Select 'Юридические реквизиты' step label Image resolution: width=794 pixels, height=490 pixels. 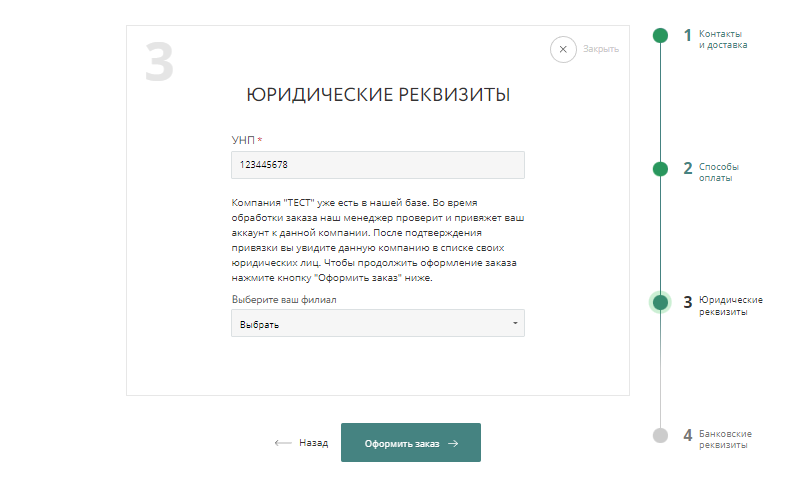click(x=730, y=306)
